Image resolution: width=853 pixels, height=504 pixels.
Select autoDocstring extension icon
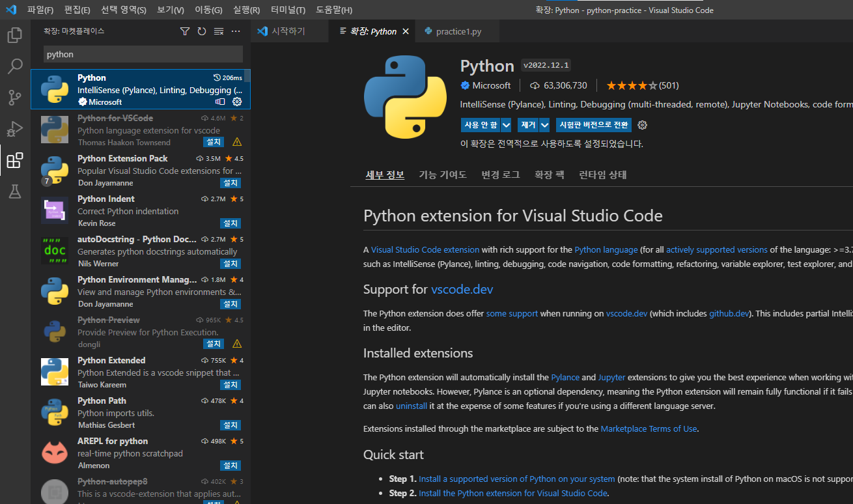coord(55,251)
